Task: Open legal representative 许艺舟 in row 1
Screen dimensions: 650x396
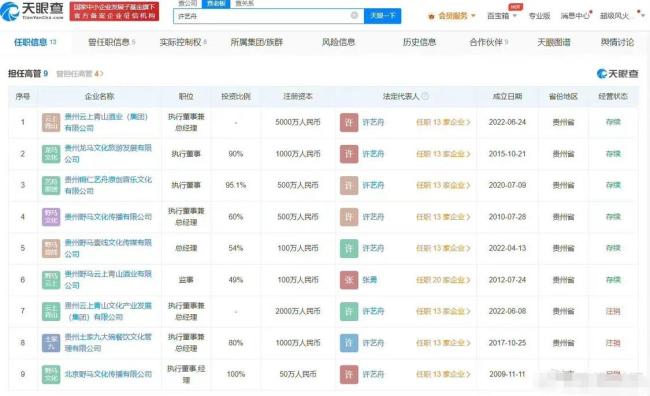Action: (373, 122)
